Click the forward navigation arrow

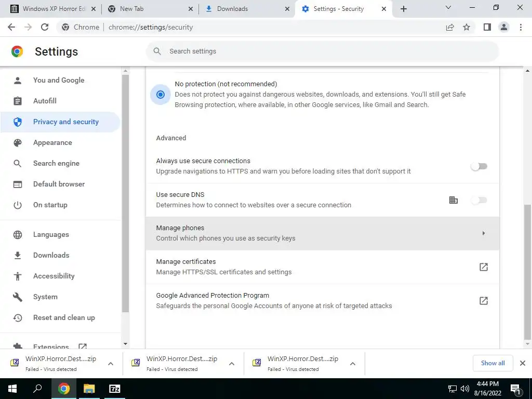coord(28,27)
